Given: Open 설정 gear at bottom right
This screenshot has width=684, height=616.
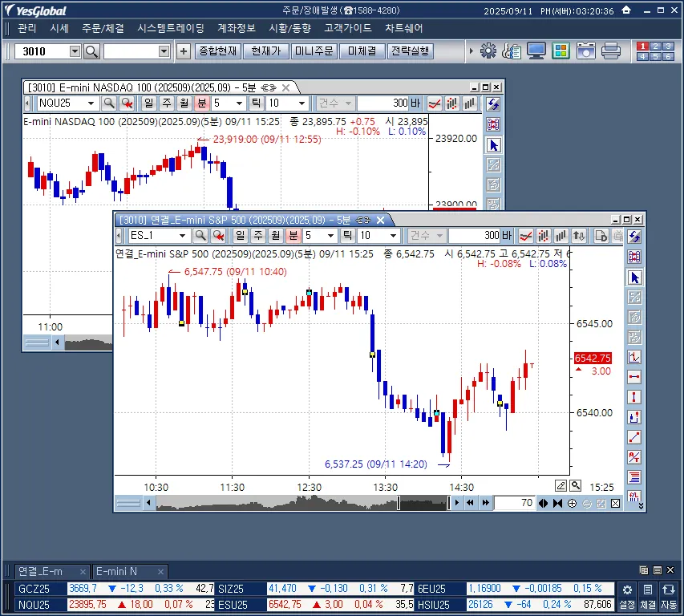Looking at the screenshot, I should tap(627, 597).
